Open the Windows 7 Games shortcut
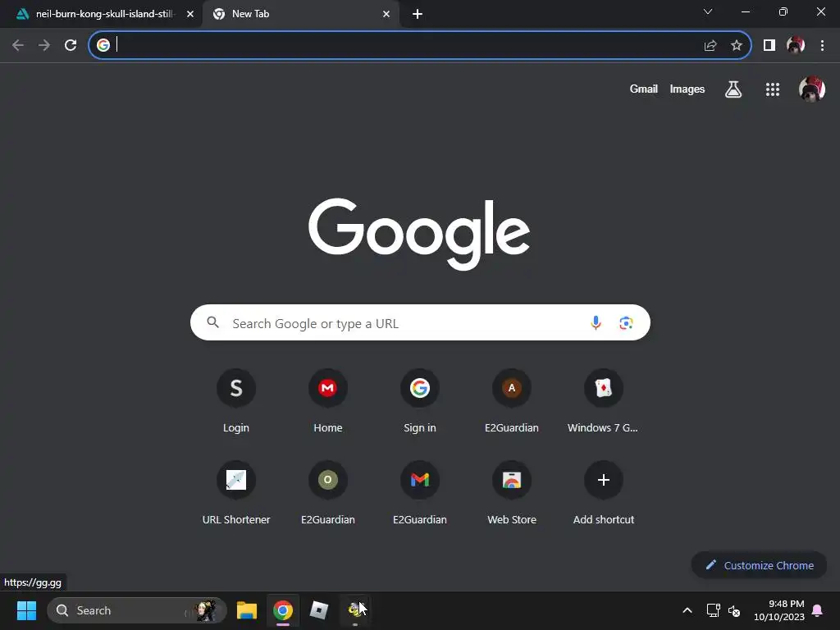 tap(603, 401)
